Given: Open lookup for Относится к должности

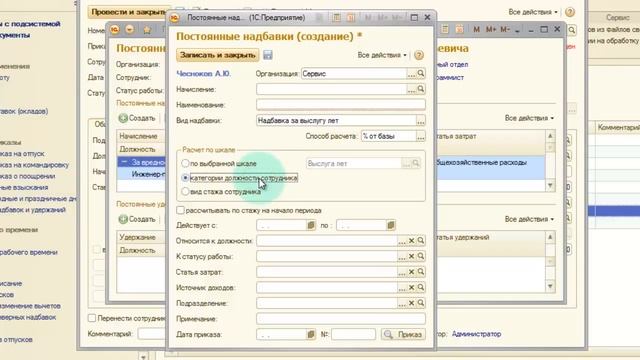Looking at the screenshot, I should click(x=421, y=241).
